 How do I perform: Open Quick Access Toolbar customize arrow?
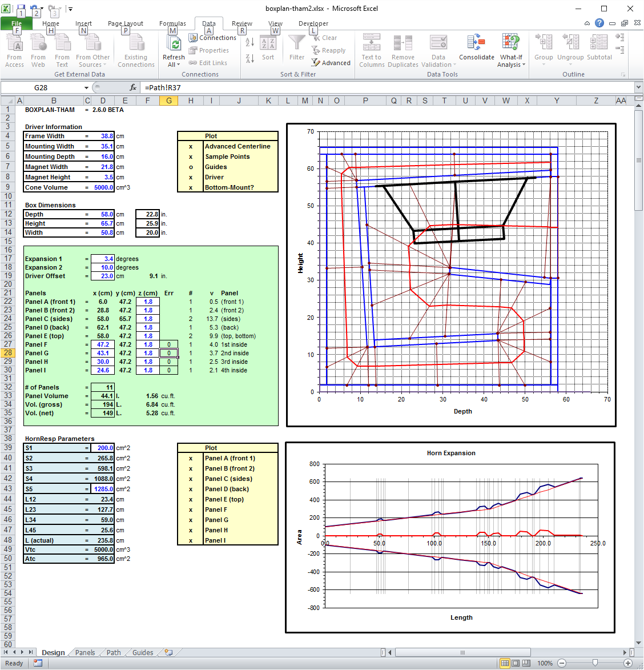coord(70,9)
